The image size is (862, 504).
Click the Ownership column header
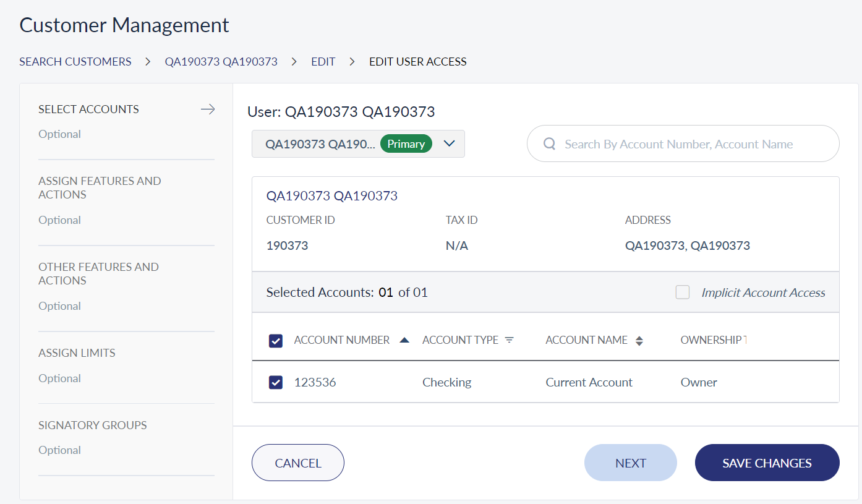point(713,340)
